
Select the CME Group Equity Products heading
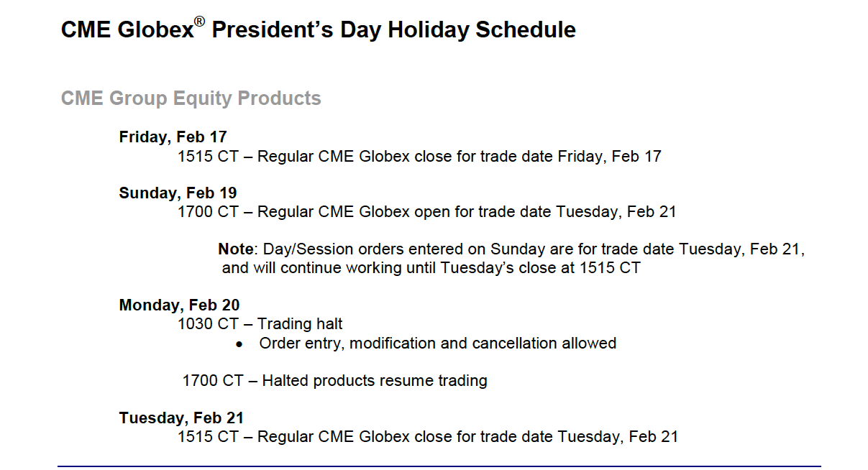click(191, 98)
